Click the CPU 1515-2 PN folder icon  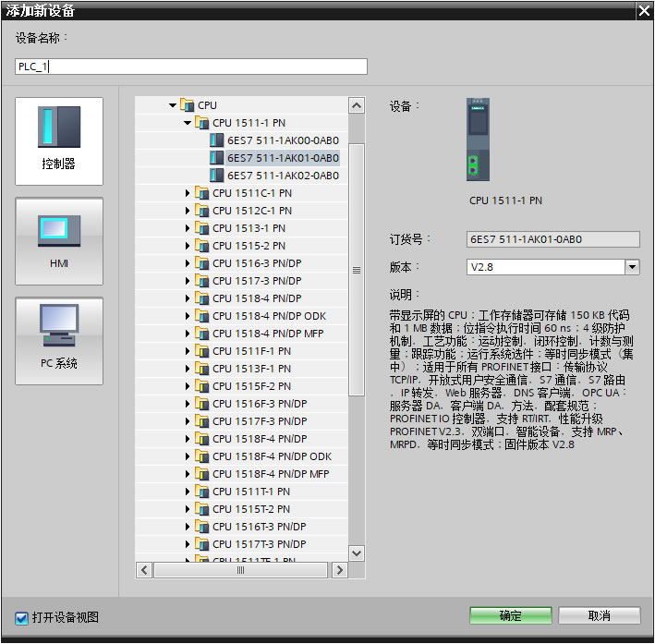pyautogui.click(x=201, y=246)
